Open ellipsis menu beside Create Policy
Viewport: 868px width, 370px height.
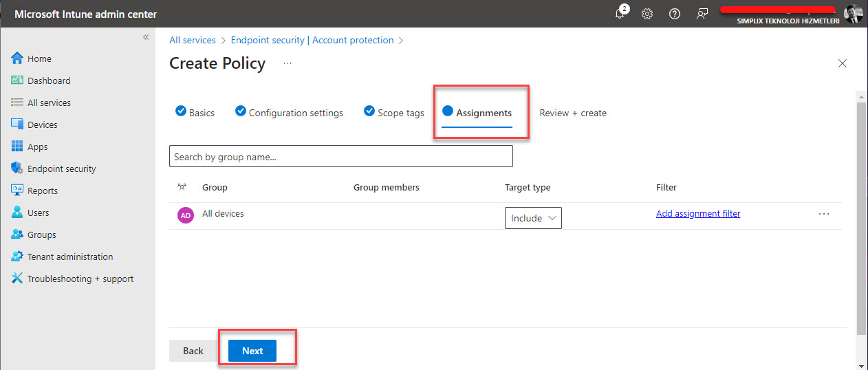click(287, 63)
